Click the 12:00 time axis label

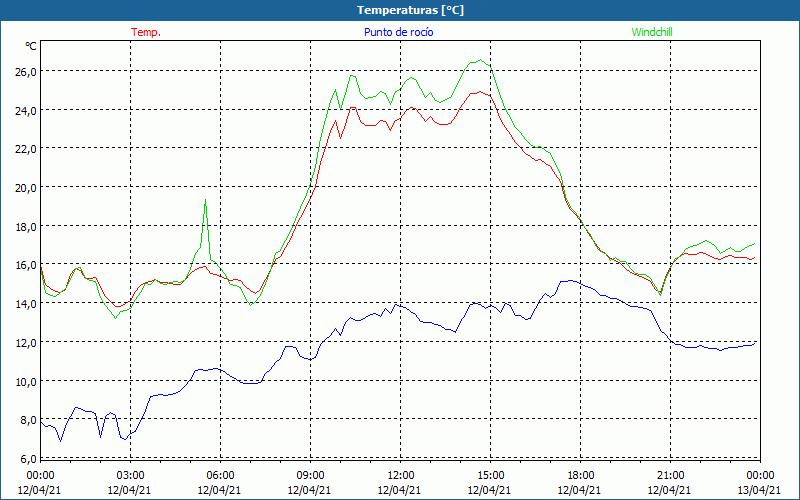point(400,476)
